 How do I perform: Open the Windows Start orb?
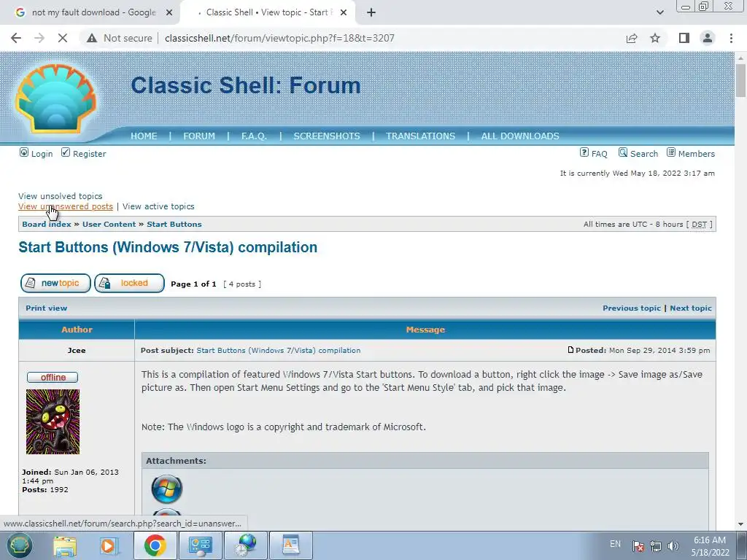coord(19,545)
